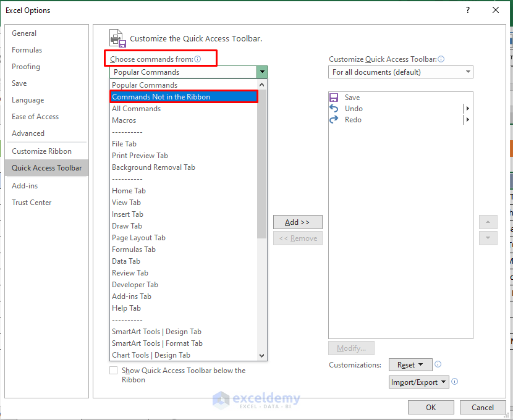This screenshot has width=513, height=420.
Task: Choose Macros from the dropdown list
Action: (184, 120)
